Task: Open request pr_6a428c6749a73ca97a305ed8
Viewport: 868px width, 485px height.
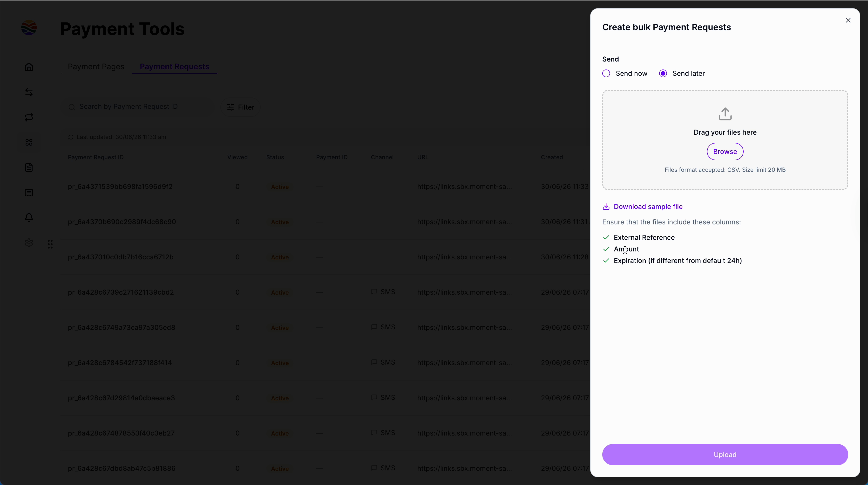Action: [121, 327]
